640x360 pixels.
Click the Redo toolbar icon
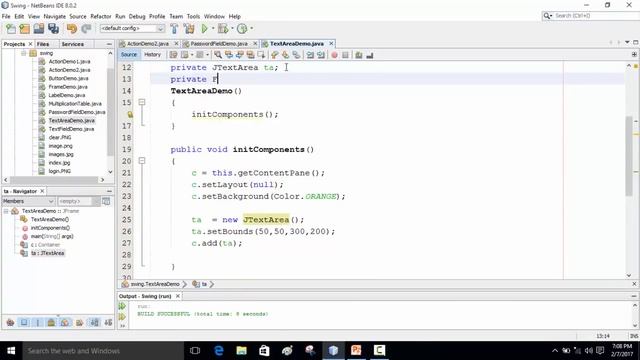86,29
